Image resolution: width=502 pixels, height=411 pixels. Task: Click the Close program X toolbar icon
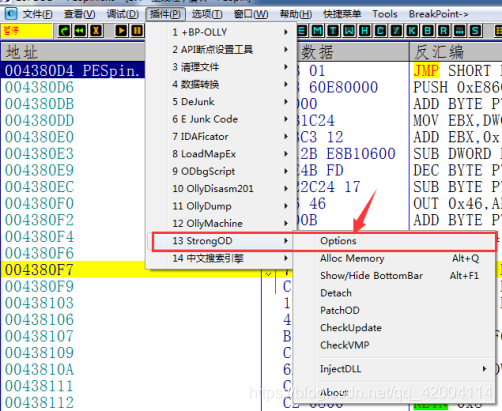tap(96, 31)
